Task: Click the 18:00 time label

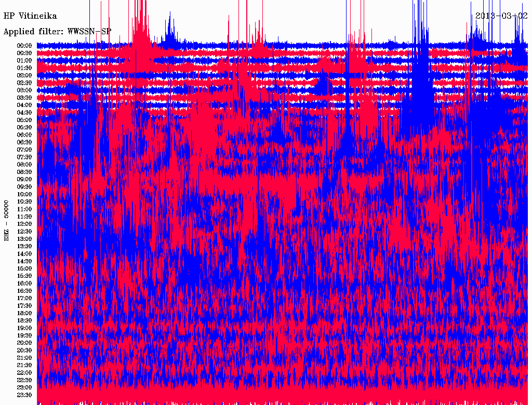Action: (x=24, y=313)
